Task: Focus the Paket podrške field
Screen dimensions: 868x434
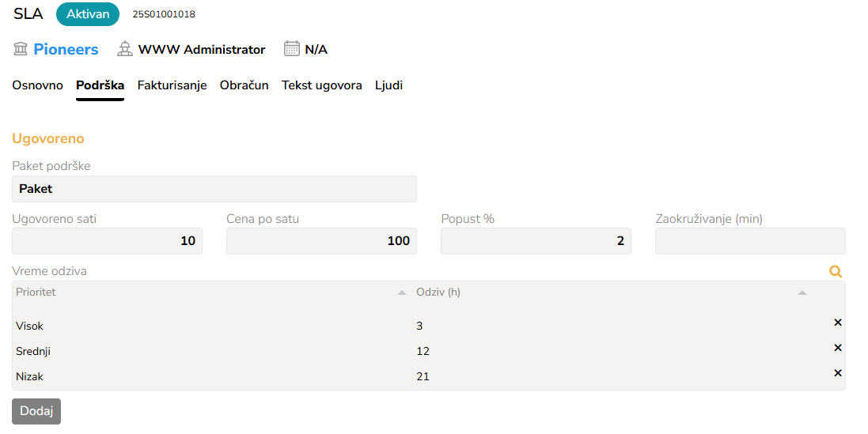Action: click(214, 189)
